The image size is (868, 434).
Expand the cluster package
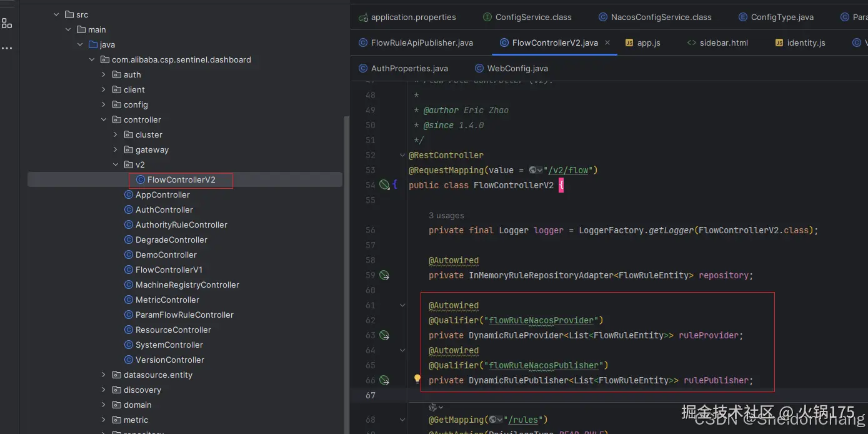point(116,134)
